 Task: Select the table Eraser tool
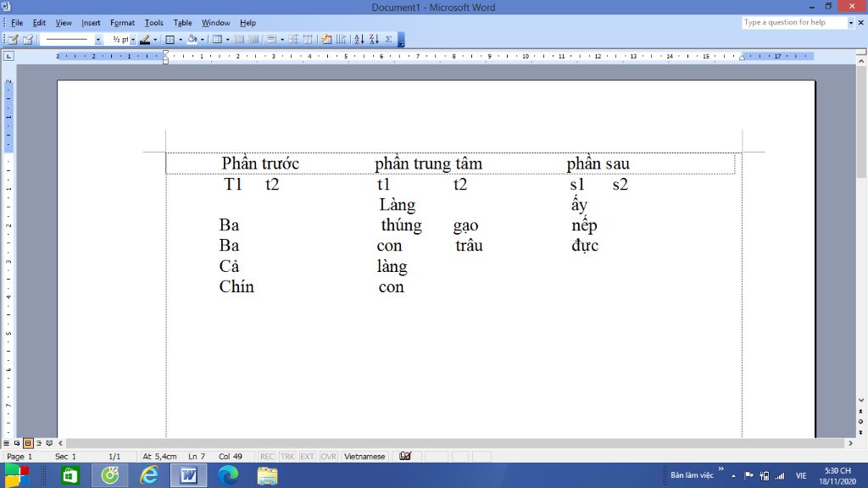tap(28, 39)
